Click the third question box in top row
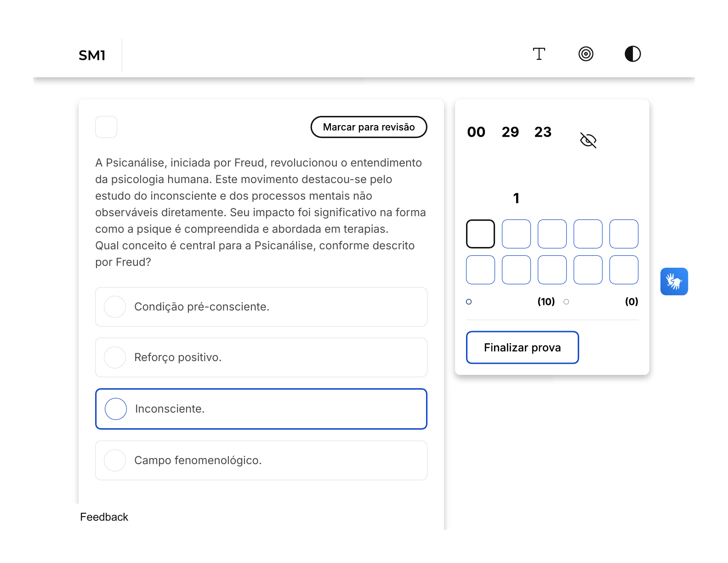This screenshot has height=563, width=728. [552, 234]
